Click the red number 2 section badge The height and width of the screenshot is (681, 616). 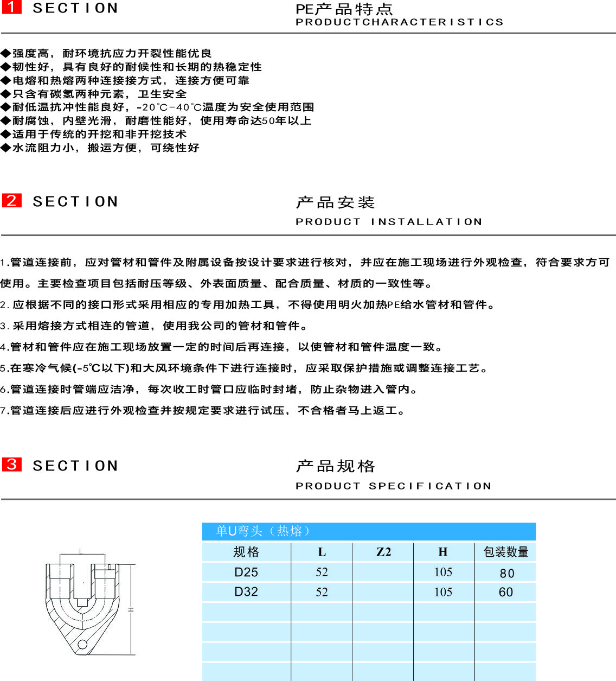coord(11,200)
